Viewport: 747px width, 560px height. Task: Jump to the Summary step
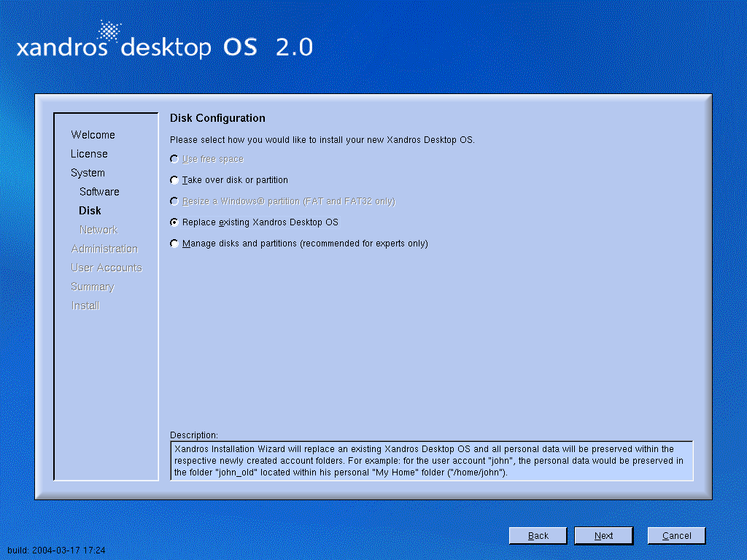tap(93, 287)
